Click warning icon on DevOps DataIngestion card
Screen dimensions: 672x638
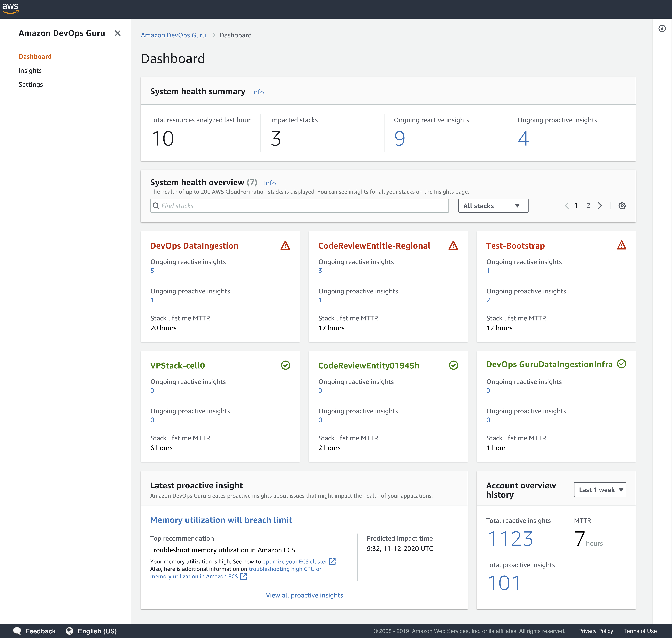(285, 246)
